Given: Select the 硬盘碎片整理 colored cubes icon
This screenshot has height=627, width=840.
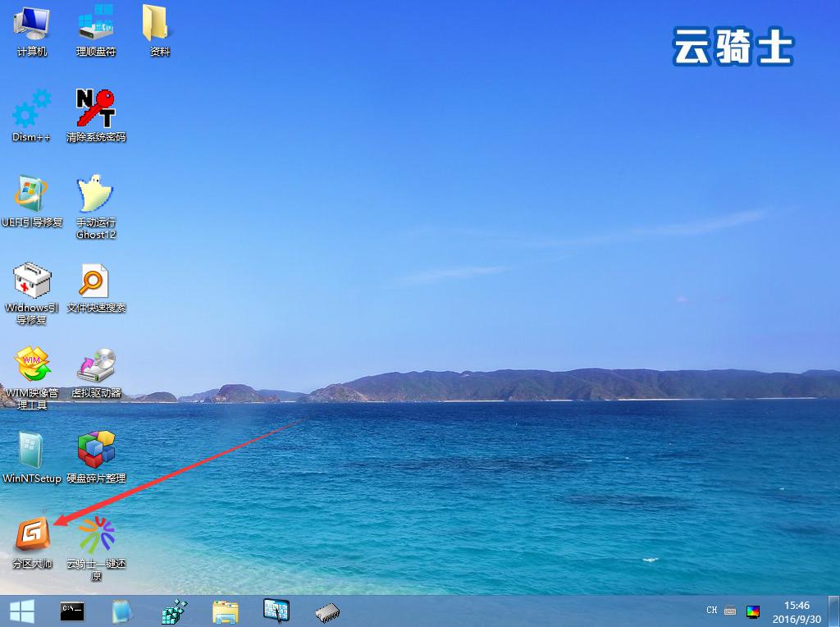Looking at the screenshot, I should click(96, 457).
